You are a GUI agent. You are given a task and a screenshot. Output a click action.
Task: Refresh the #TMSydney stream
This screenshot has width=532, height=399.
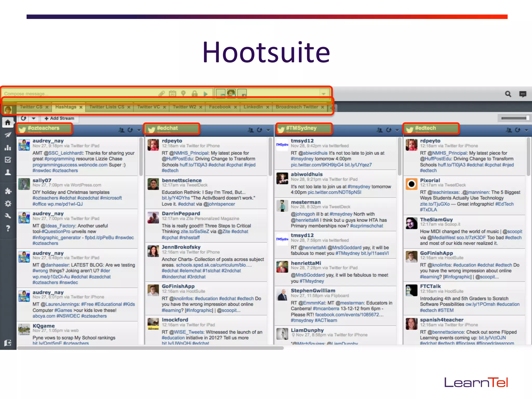click(388, 130)
